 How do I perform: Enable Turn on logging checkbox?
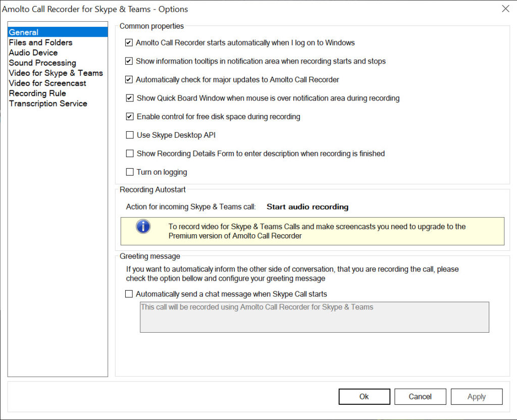click(x=130, y=172)
